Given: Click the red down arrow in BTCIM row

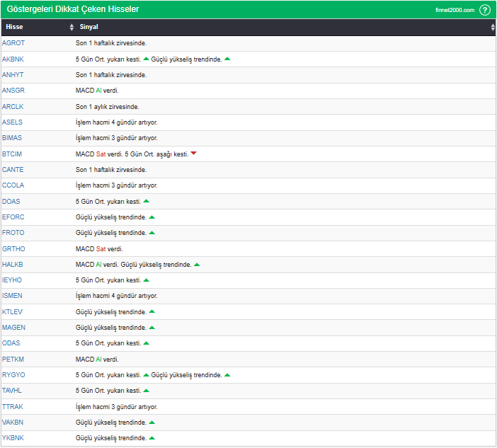Looking at the screenshot, I should coord(193,154).
